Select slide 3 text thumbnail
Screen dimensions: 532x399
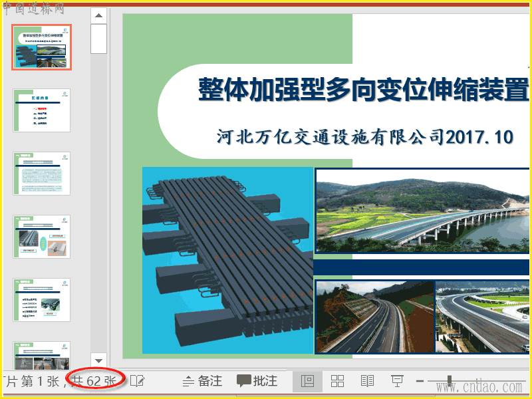(x=41, y=174)
